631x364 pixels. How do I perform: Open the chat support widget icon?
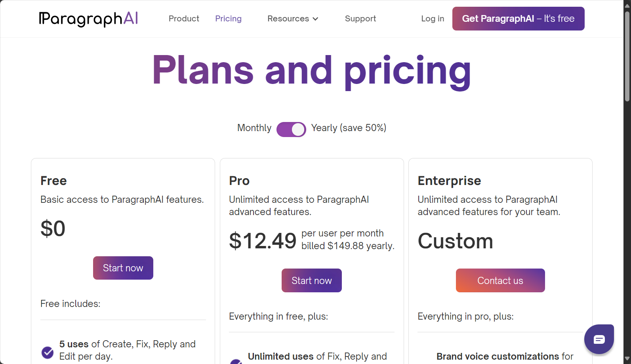point(599,339)
